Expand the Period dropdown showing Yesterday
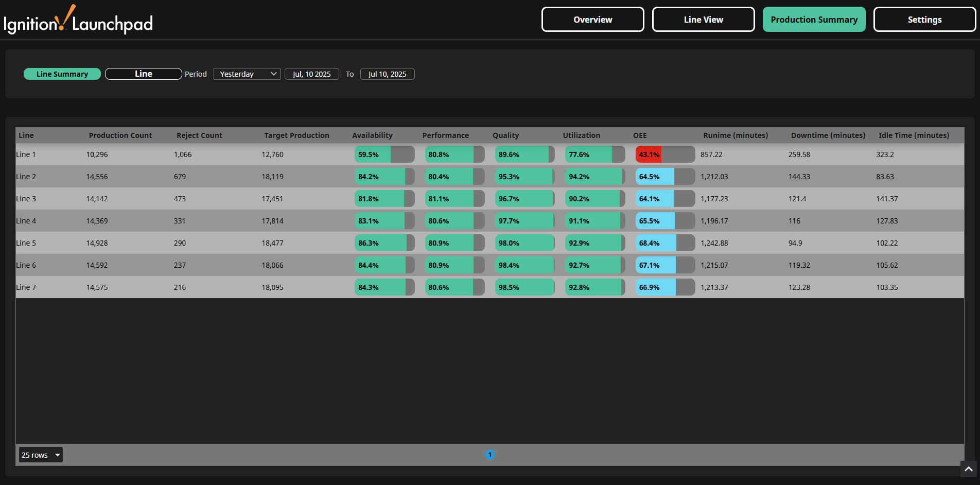 coord(247,74)
